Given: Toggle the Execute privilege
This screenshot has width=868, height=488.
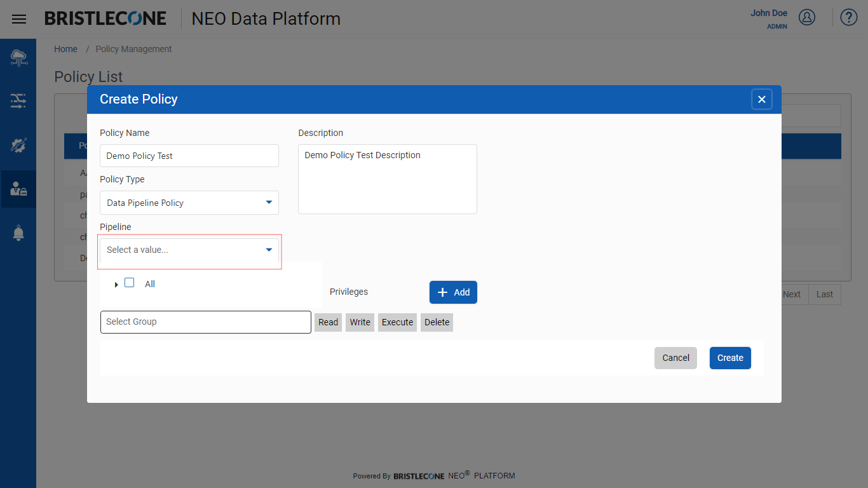Looking at the screenshot, I should click(397, 322).
